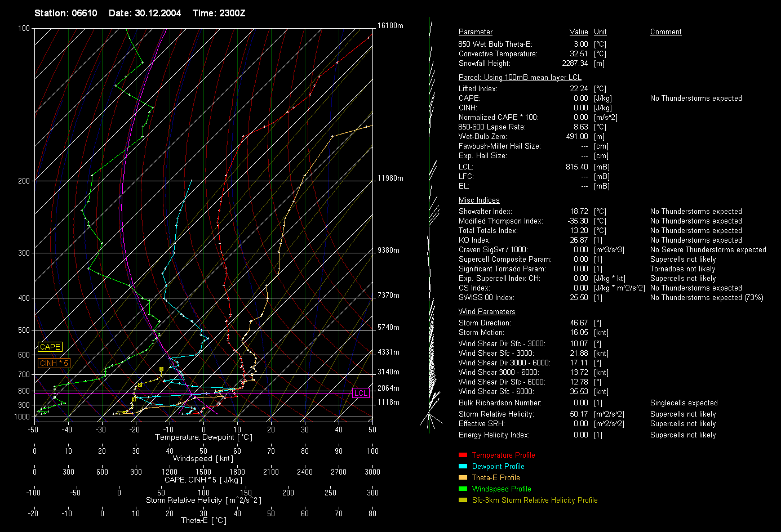Image resolution: width=781 pixels, height=532 pixels.
Task: Click the Comment column header
Action: pyautogui.click(x=665, y=32)
